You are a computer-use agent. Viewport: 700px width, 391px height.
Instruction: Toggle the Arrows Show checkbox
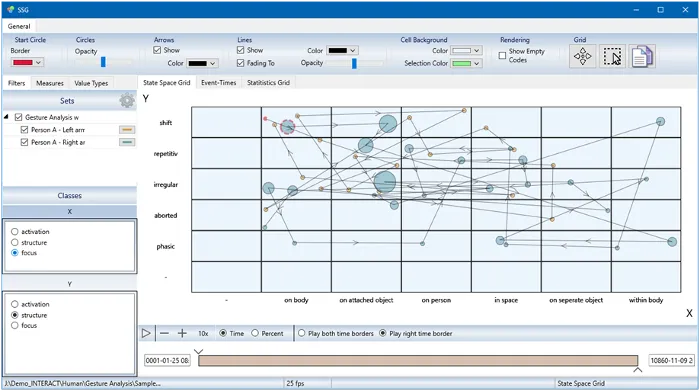[157, 50]
